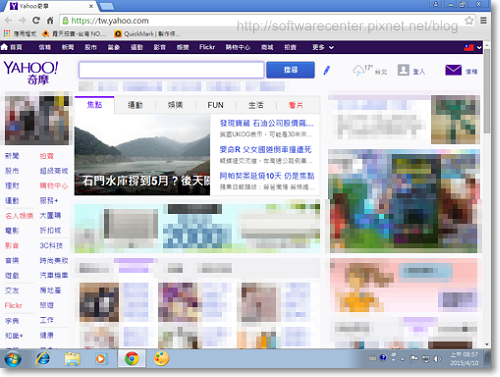Click 名人娛樂 in the left sidebar
Viewport: 500px width, 377px height.
click(19, 216)
